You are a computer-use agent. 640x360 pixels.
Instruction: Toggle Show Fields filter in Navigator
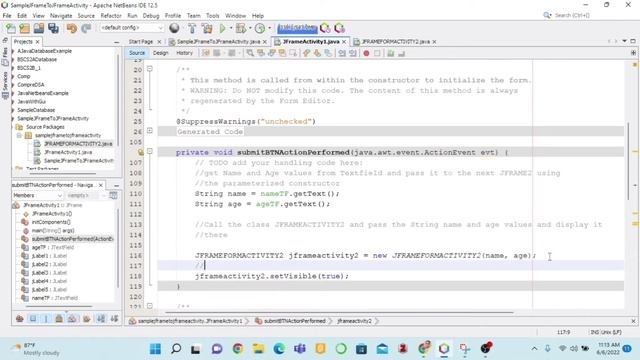33,318
